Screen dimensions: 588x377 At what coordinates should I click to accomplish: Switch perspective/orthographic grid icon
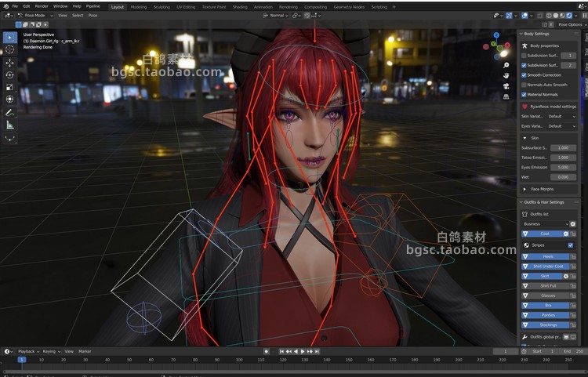click(x=506, y=96)
